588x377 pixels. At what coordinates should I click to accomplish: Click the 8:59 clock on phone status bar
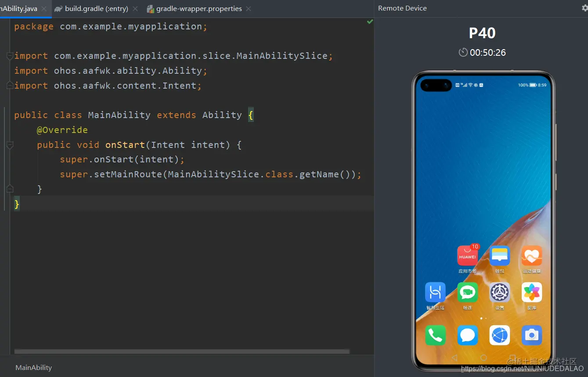542,85
